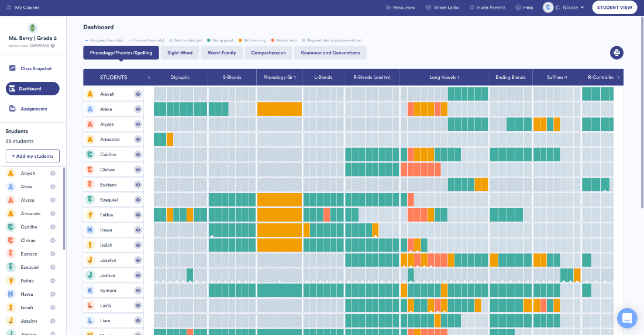Click Hawa's avatar in sidebar list

pyautogui.click(x=11, y=294)
